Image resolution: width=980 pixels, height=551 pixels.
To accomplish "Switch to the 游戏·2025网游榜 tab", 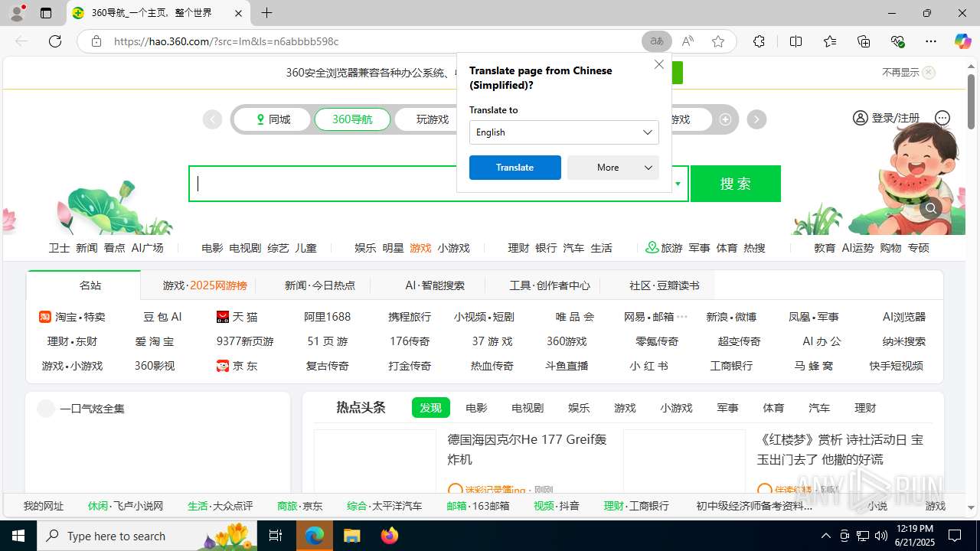I will 204,285.
